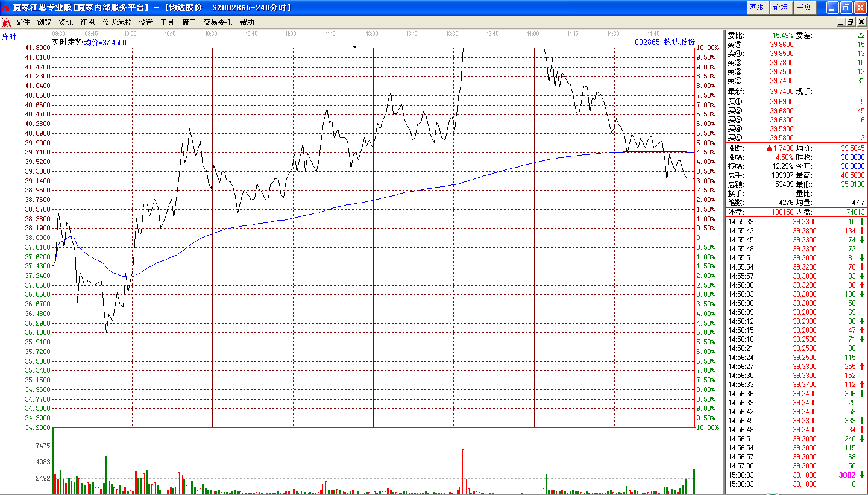Select the 14:55:42 trade row
Image resolution: width=868 pixels, height=495 pixels.
796,231
